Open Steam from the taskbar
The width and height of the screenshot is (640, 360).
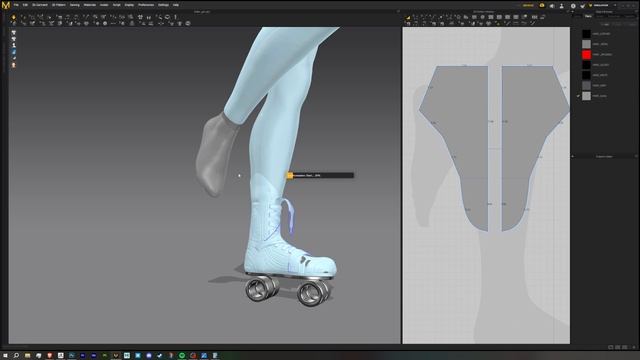160,356
